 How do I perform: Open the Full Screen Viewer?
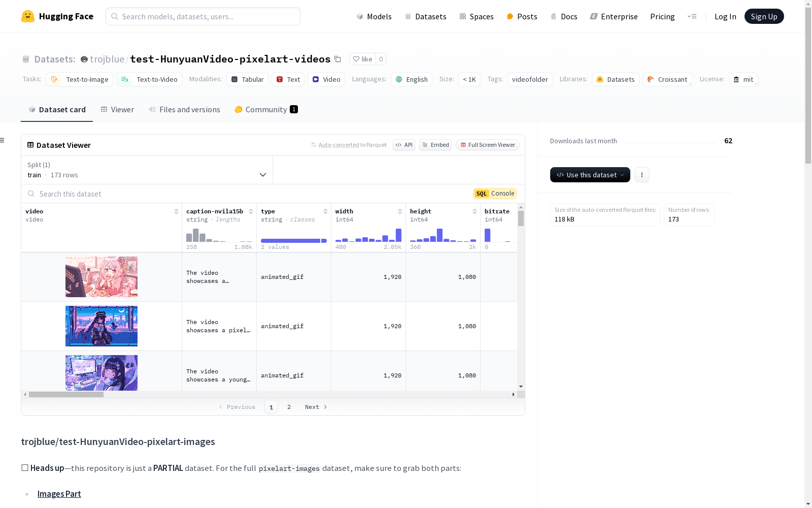point(488,145)
